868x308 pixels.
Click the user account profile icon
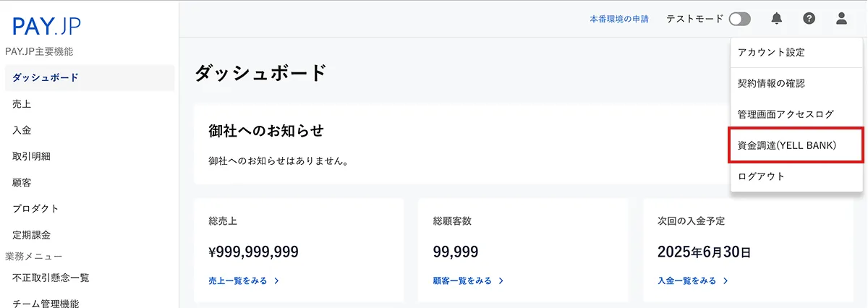[x=841, y=19]
